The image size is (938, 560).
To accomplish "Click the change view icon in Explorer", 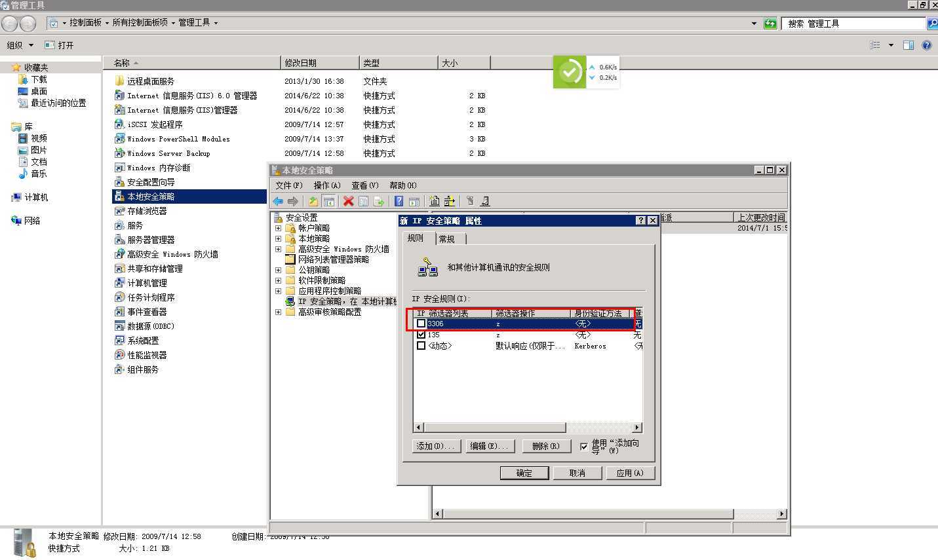I will (875, 45).
